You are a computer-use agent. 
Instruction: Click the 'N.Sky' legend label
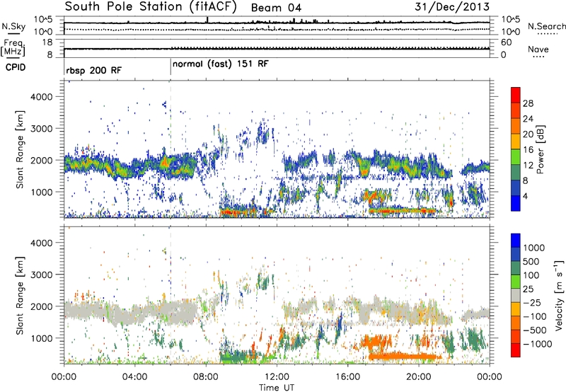pyautogui.click(x=13, y=27)
